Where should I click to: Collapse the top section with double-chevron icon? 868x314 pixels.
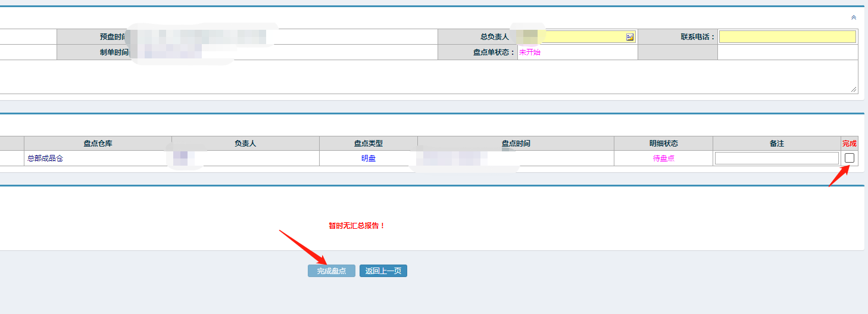[853, 18]
